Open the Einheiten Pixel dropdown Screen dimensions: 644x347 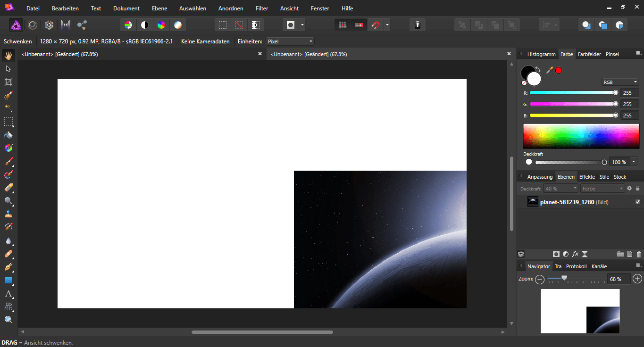(290, 41)
